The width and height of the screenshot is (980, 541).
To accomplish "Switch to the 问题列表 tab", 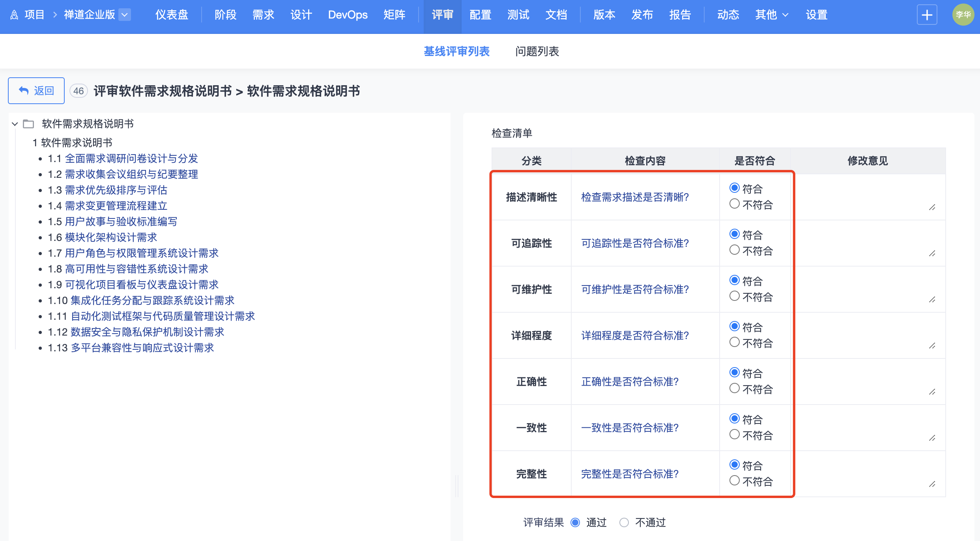I will pos(537,51).
